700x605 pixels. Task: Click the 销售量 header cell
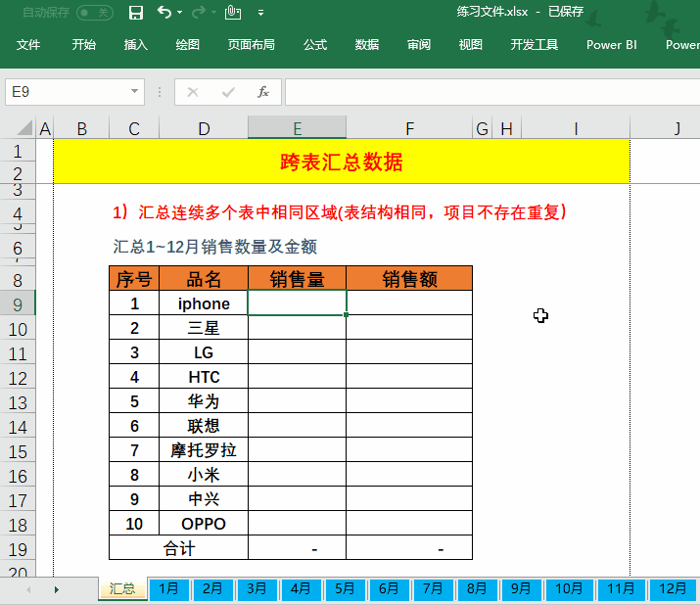[297, 279]
